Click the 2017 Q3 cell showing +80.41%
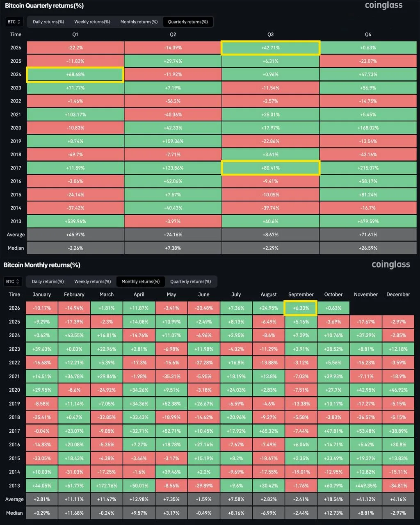 click(x=270, y=168)
